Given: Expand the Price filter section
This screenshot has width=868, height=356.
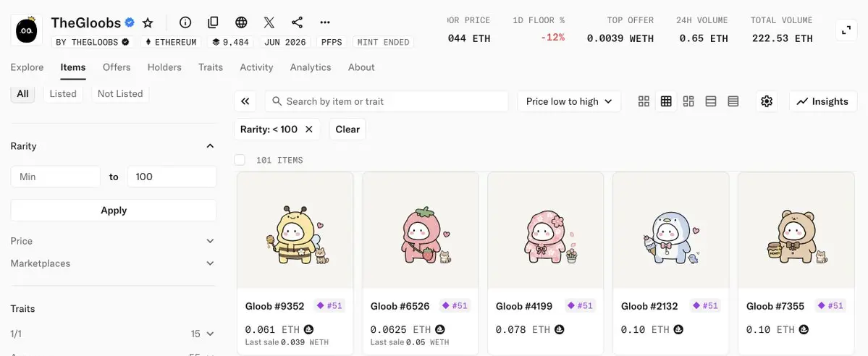Looking at the screenshot, I should 113,241.
